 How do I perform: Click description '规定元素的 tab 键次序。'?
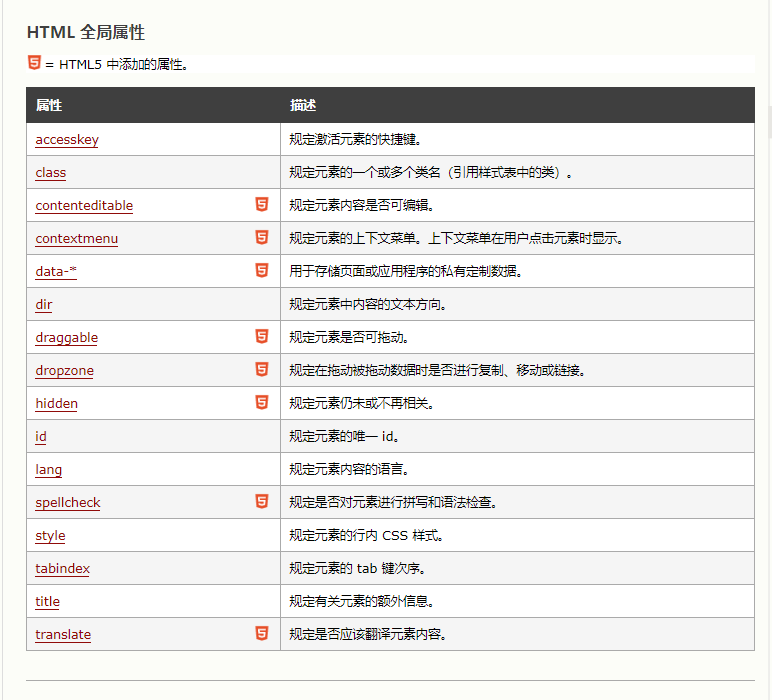pyautogui.click(x=358, y=569)
